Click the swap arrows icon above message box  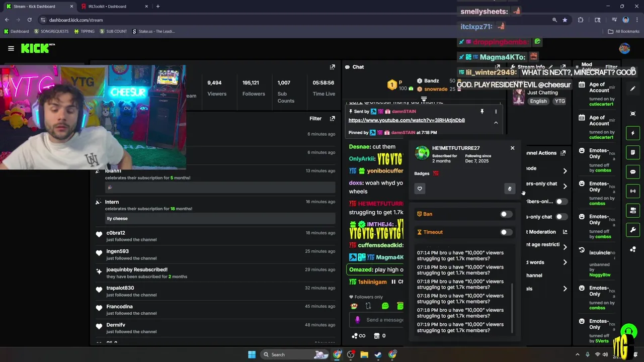tap(368, 306)
